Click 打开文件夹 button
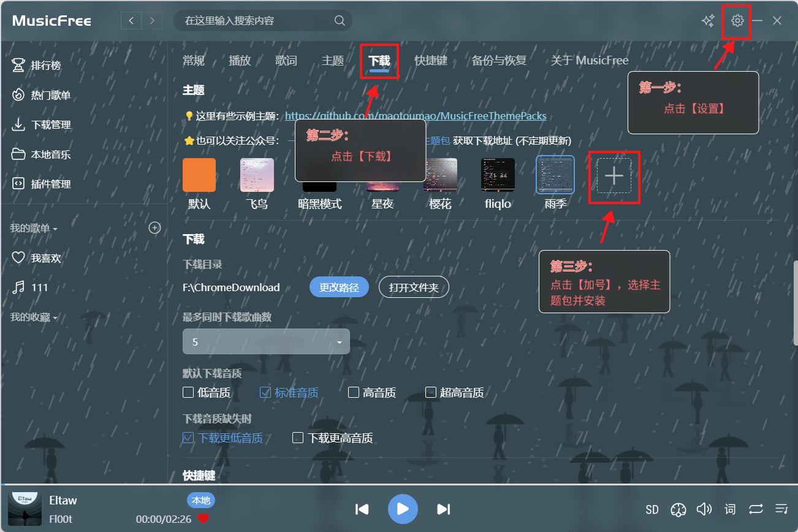The image size is (798, 532). pyautogui.click(x=414, y=287)
